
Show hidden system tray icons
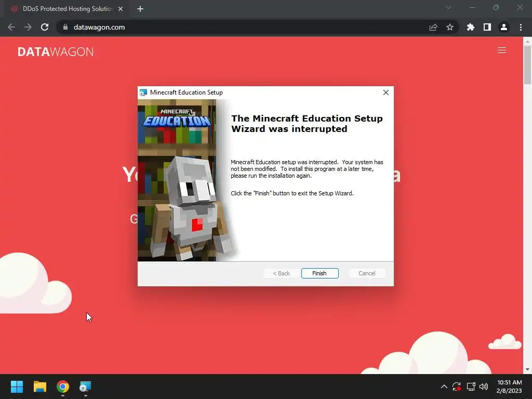[x=444, y=387]
